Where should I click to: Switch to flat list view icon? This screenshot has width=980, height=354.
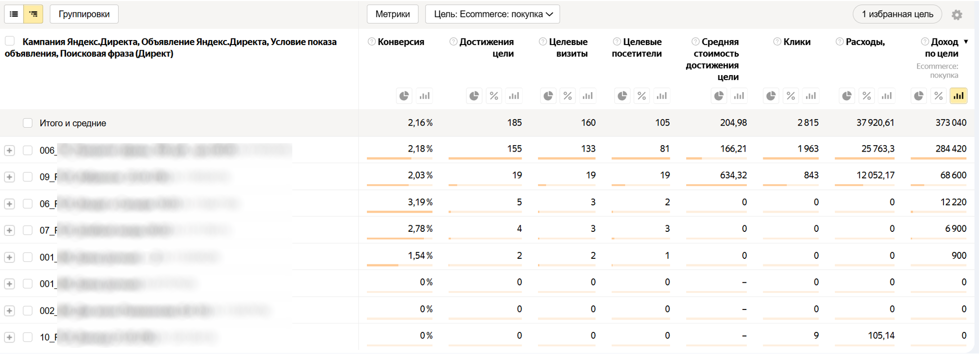(14, 14)
